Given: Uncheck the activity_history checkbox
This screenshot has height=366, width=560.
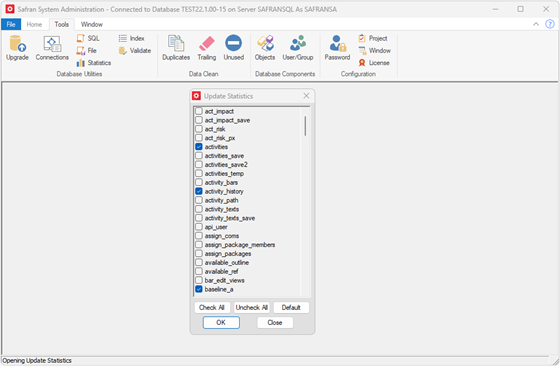Looking at the screenshot, I should pyautogui.click(x=199, y=191).
